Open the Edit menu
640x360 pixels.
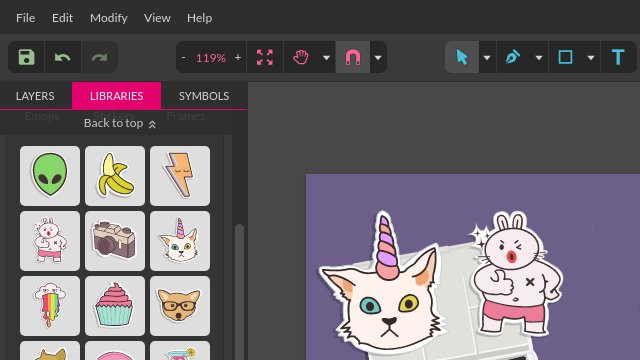62,18
